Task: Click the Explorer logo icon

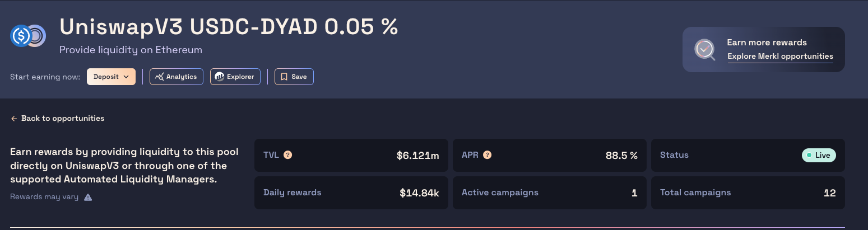Action: pyautogui.click(x=220, y=77)
